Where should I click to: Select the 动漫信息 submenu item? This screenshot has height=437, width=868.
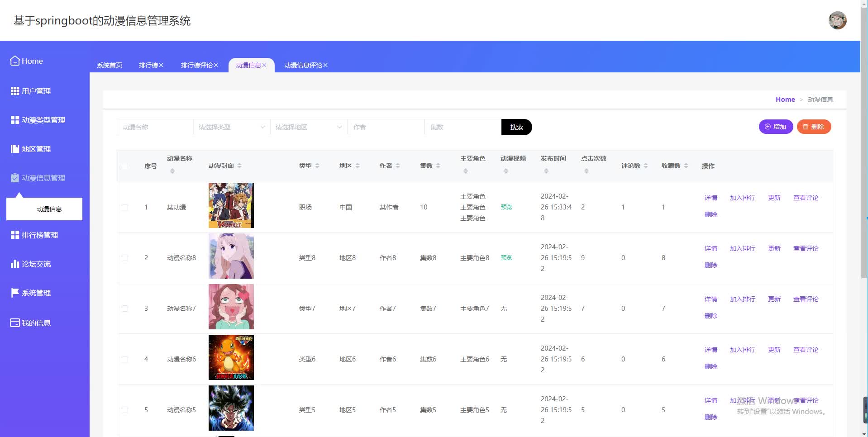(44, 209)
